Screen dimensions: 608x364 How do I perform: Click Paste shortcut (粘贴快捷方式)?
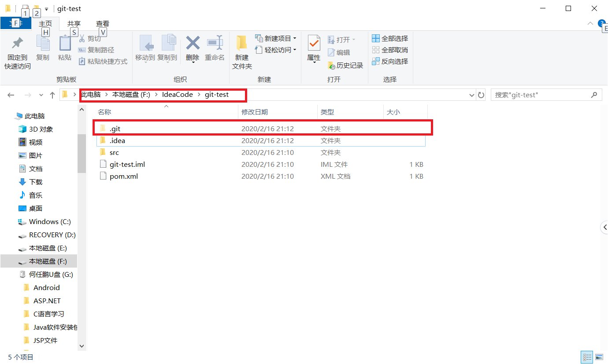(103, 62)
